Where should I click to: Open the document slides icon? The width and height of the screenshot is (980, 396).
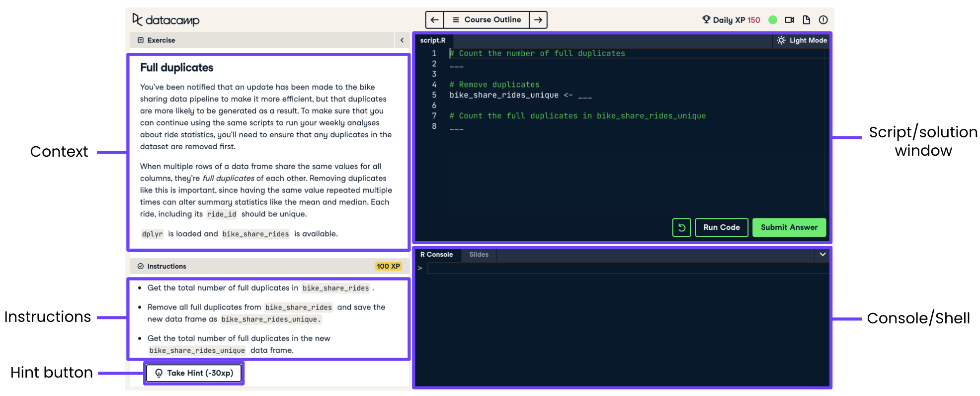click(x=807, y=20)
